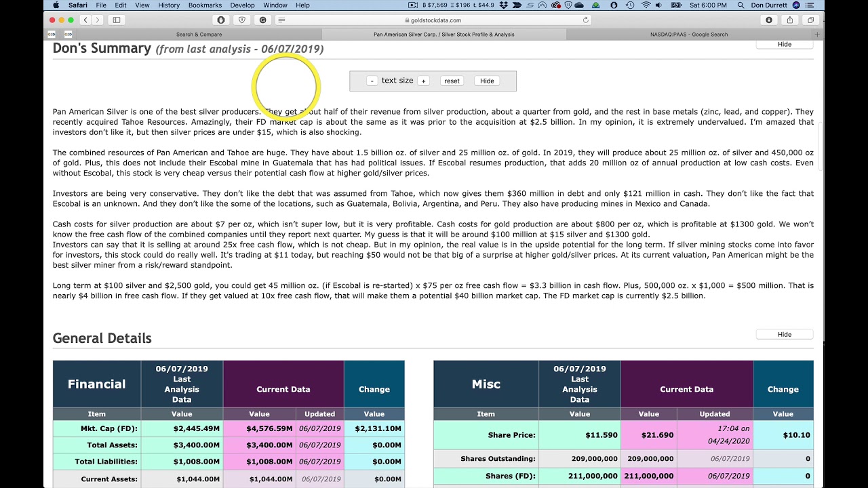Toggle the Safari sidebar button

coord(117,20)
